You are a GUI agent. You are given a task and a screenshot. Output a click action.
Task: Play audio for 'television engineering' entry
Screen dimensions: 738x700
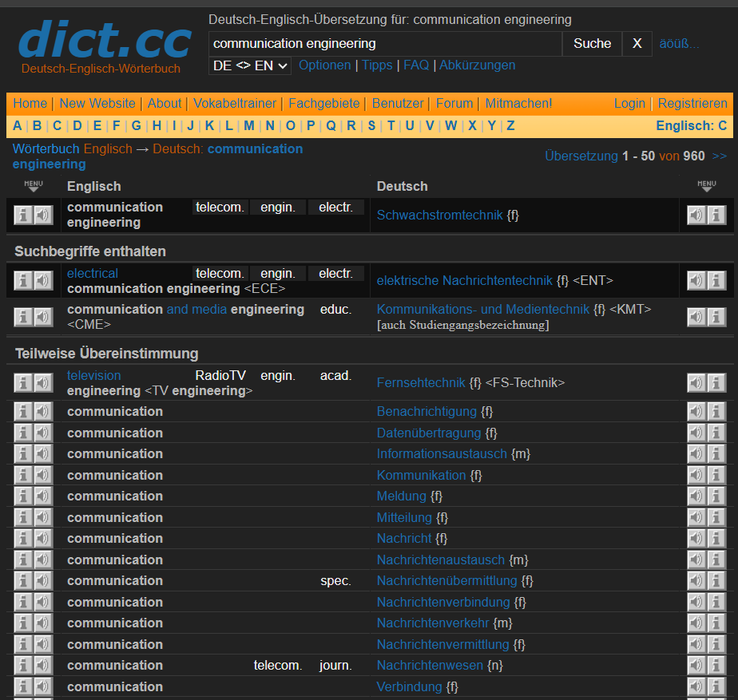[x=43, y=383]
